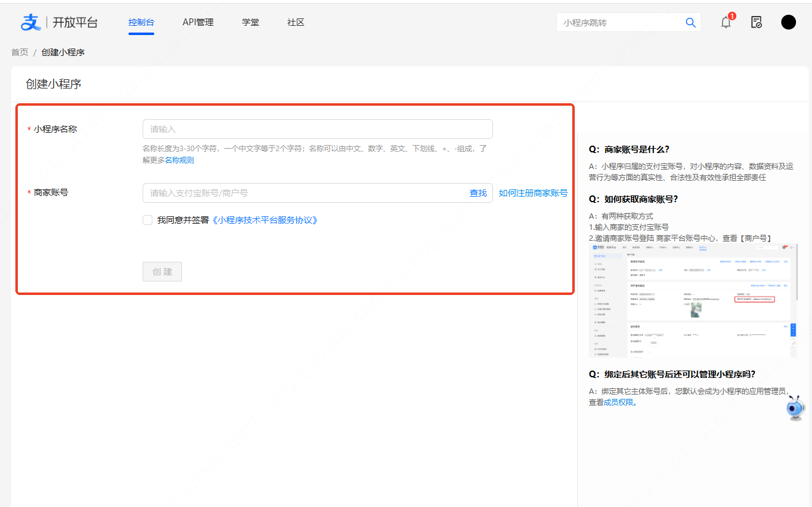This screenshot has width=812, height=507.
Task: Select the 控制台 tab
Action: click(141, 22)
